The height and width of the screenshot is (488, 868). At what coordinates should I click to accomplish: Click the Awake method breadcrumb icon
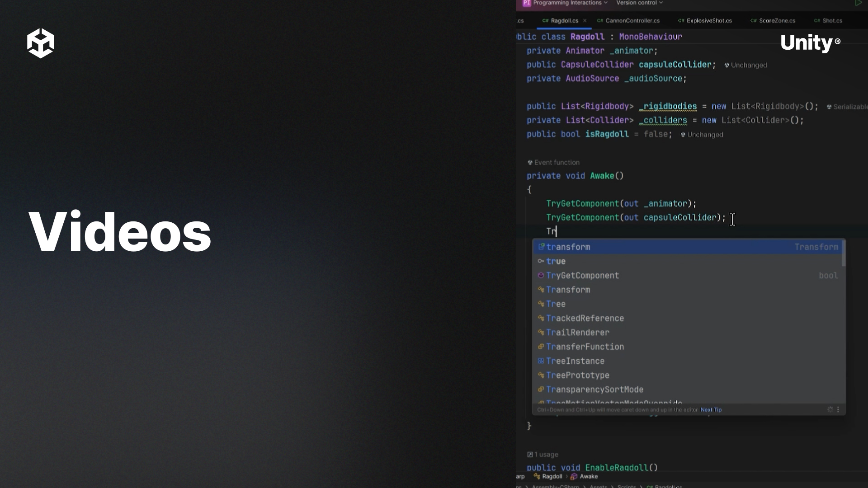(x=574, y=477)
